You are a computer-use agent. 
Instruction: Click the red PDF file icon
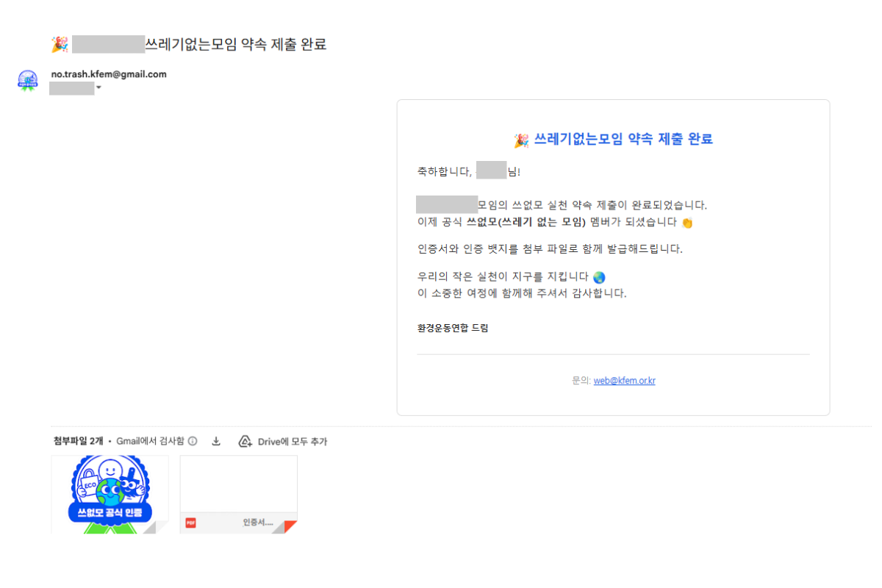190,523
